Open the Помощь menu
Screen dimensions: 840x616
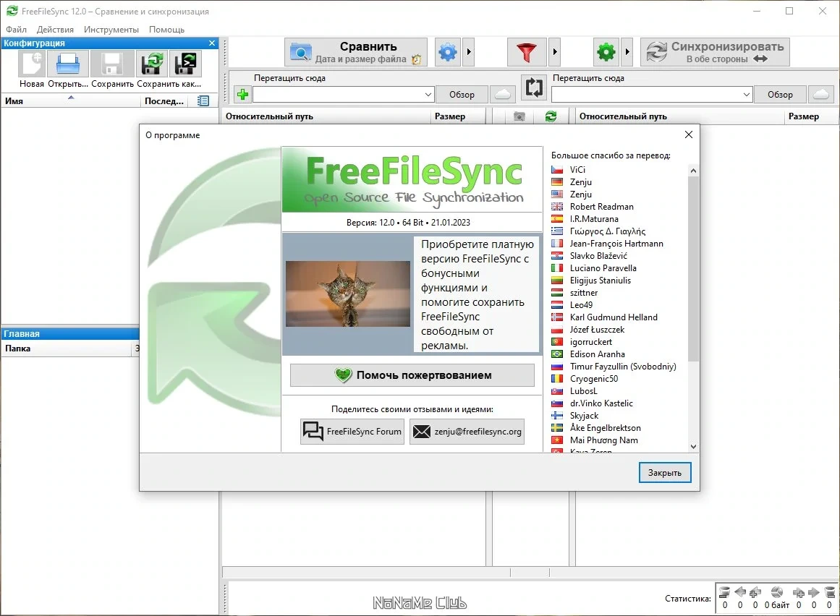tap(166, 30)
